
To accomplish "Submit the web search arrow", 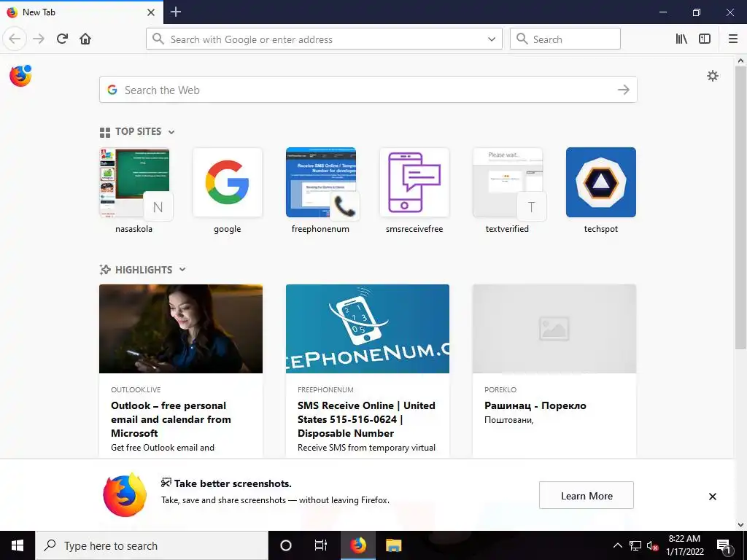I will click(624, 90).
